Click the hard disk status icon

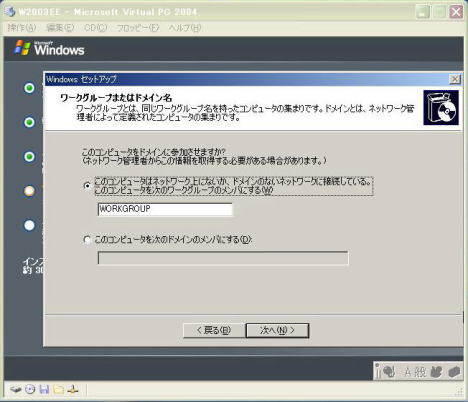(15, 389)
